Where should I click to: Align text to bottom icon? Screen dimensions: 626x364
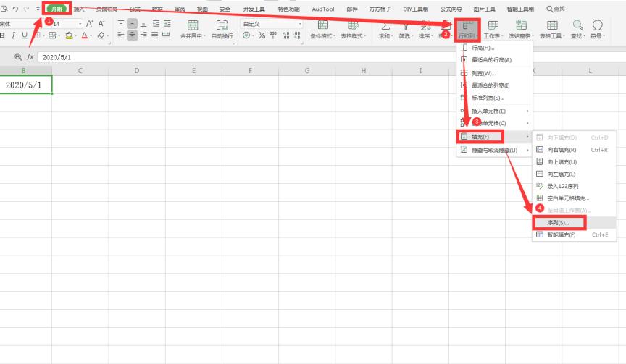point(143,24)
